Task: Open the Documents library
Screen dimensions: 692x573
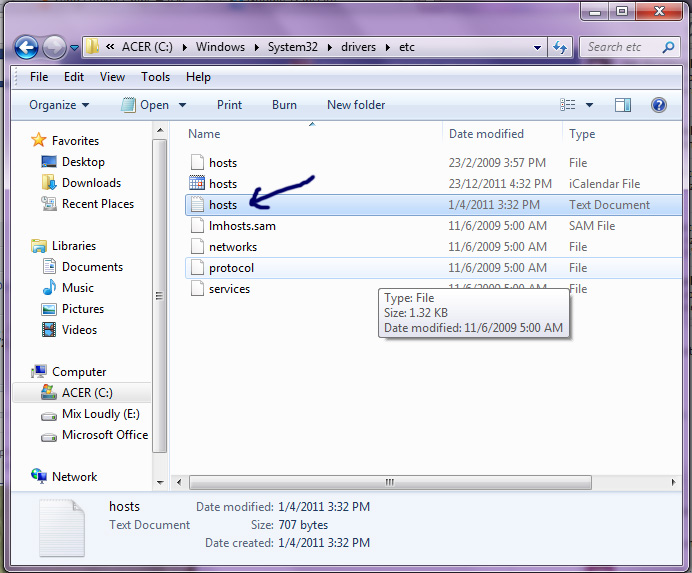Action: pyautogui.click(x=92, y=267)
